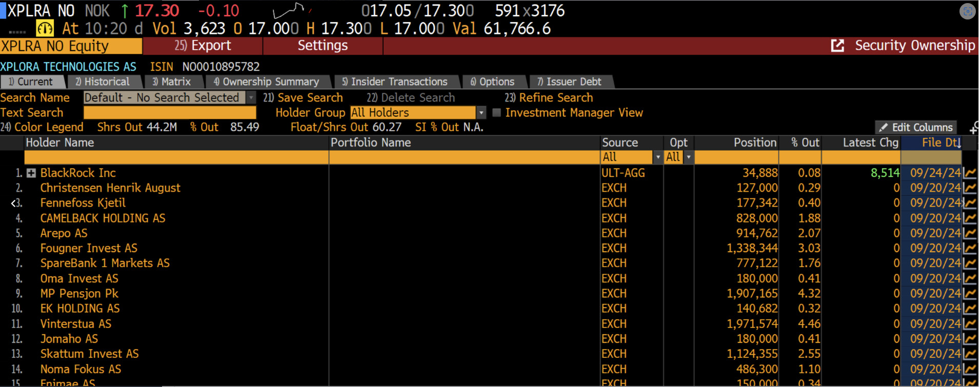Open the Settings menu
The width and height of the screenshot is (980, 387).
323,46
